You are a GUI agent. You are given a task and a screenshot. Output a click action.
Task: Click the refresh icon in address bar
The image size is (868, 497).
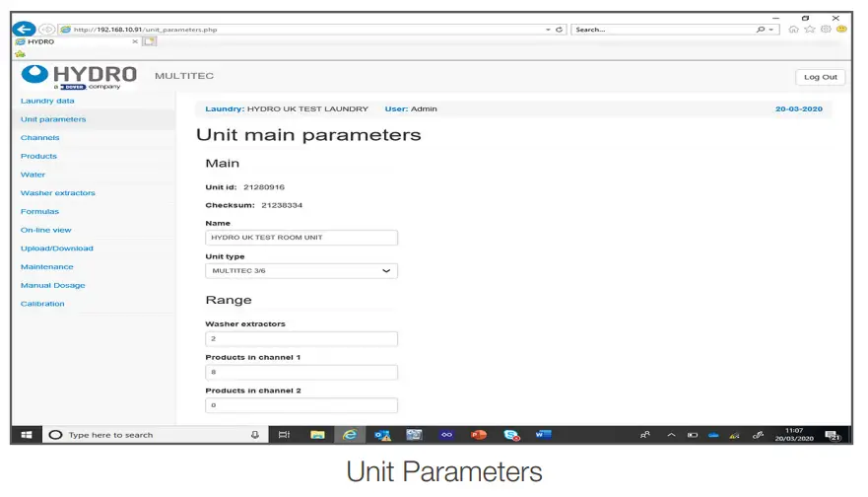coord(559,30)
